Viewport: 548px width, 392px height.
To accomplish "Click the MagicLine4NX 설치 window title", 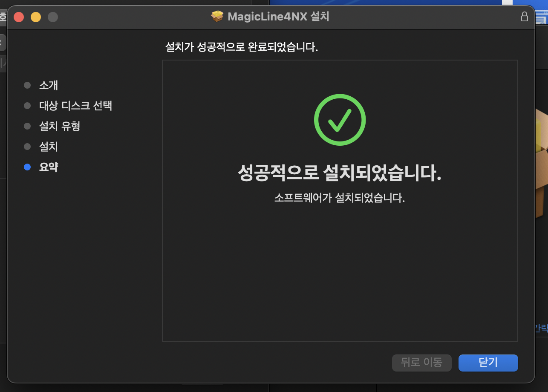I will pyautogui.click(x=279, y=17).
